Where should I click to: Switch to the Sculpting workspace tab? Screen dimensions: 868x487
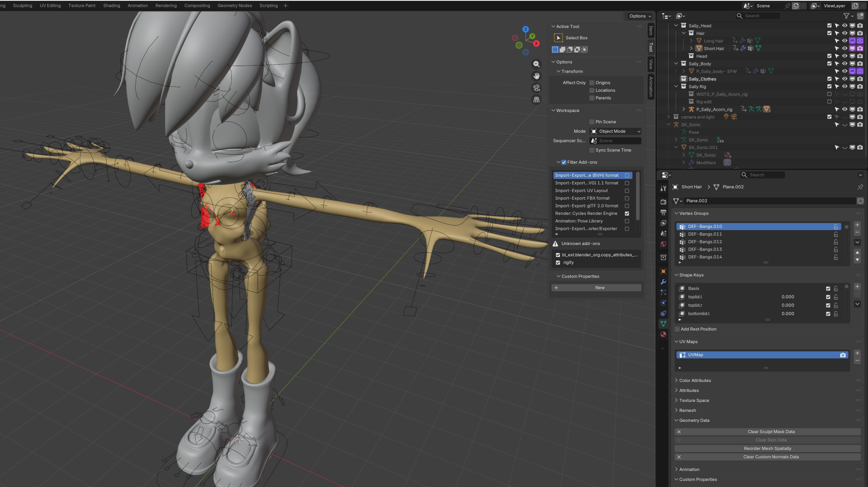pyautogui.click(x=23, y=6)
